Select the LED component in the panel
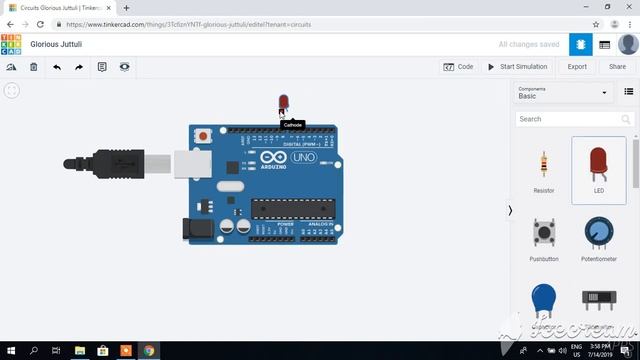 (x=599, y=171)
